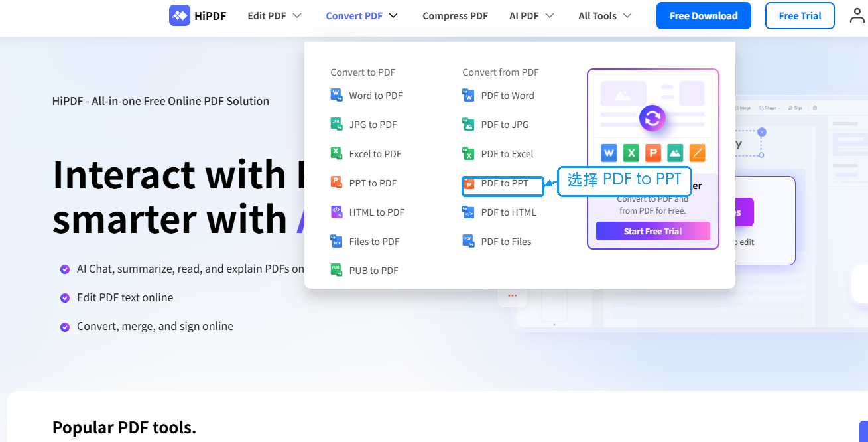Click 'Convert, merge, and sign online' text
The image size is (868, 442).
pyautogui.click(x=155, y=326)
